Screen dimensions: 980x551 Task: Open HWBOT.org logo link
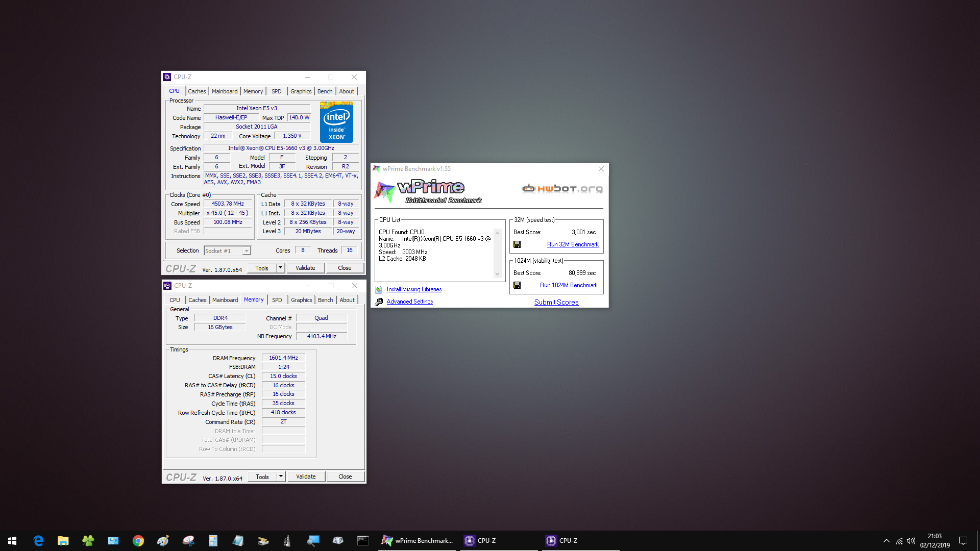(562, 189)
